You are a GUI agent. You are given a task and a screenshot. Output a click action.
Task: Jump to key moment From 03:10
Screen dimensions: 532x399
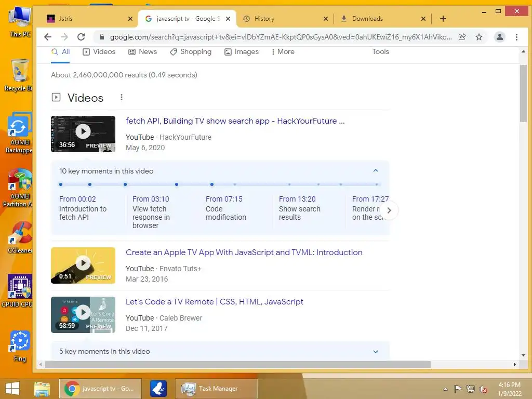click(x=151, y=199)
